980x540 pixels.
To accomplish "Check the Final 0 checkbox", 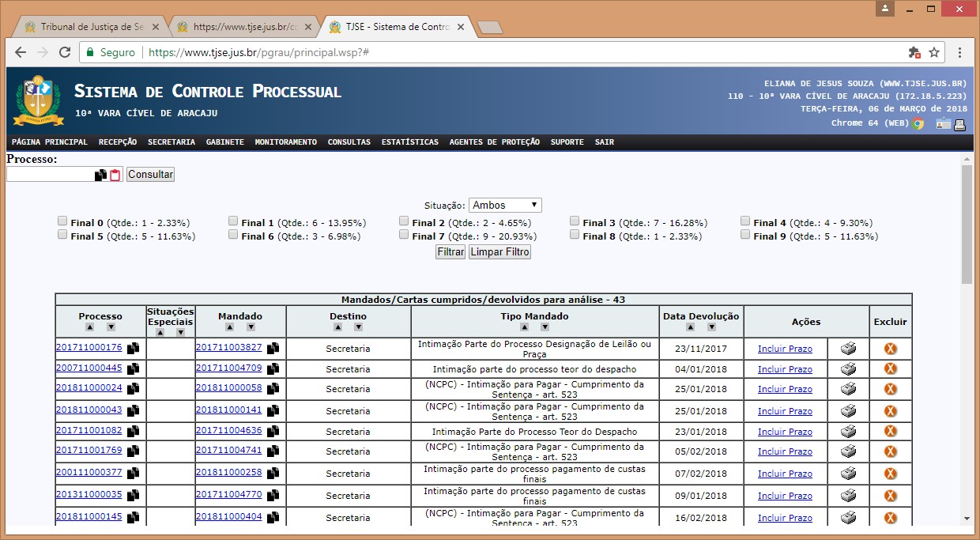I will point(62,221).
